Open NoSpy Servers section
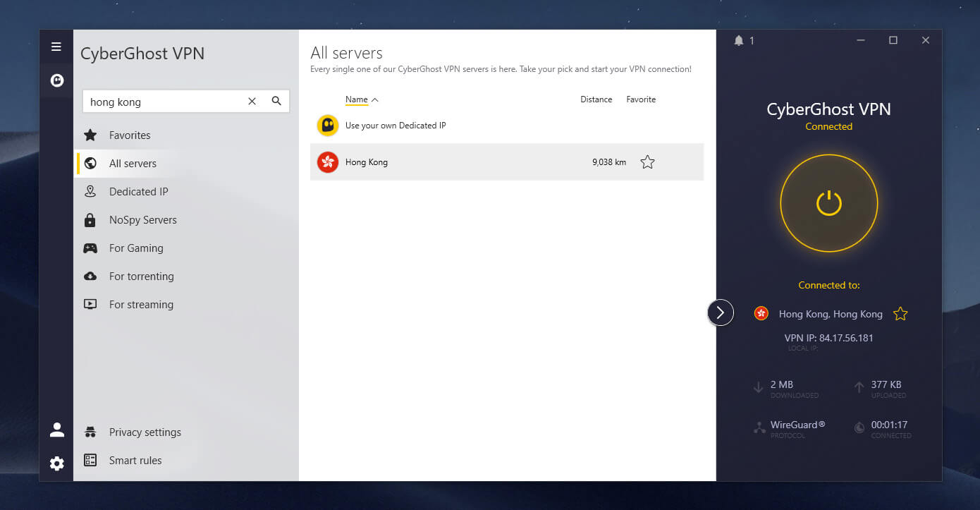The width and height of the screenshot is (980, 510). [x=143, y=220]
